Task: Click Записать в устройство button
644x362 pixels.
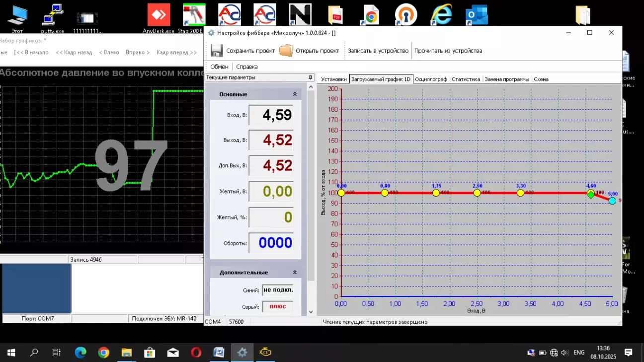Action: [x=378, y=51]
